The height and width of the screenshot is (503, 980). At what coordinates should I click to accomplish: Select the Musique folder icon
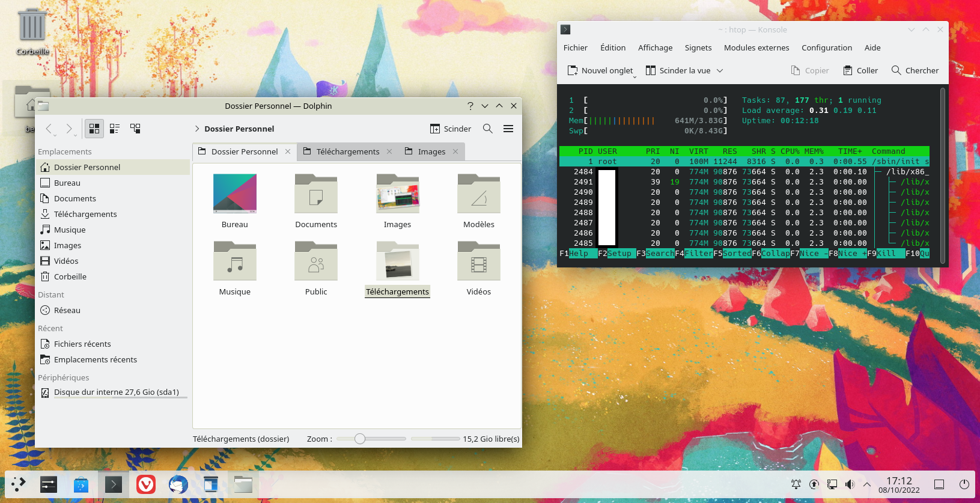pos(235,261)
